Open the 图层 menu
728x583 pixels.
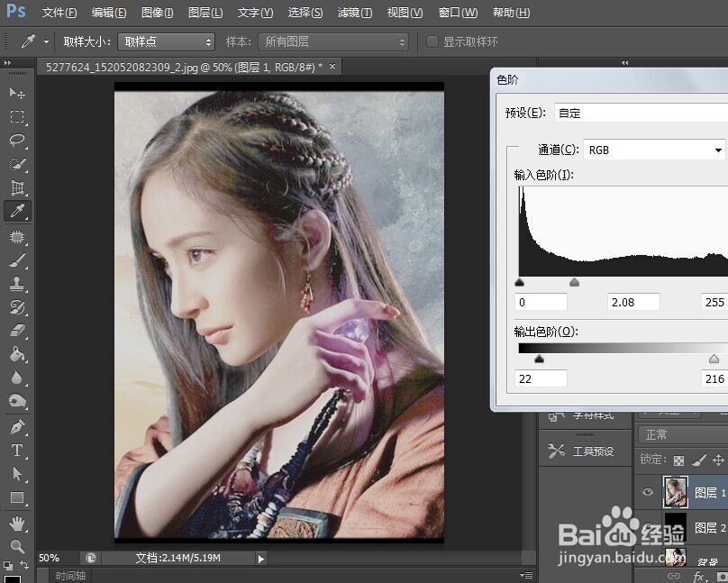tap(205, 13)
